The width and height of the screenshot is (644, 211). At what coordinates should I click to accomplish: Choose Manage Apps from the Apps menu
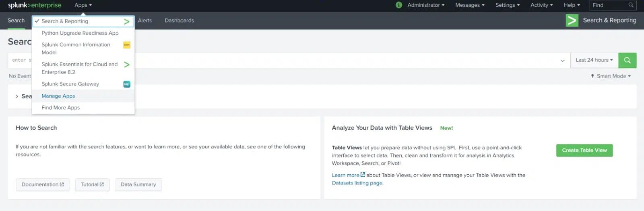pos(58,96)
